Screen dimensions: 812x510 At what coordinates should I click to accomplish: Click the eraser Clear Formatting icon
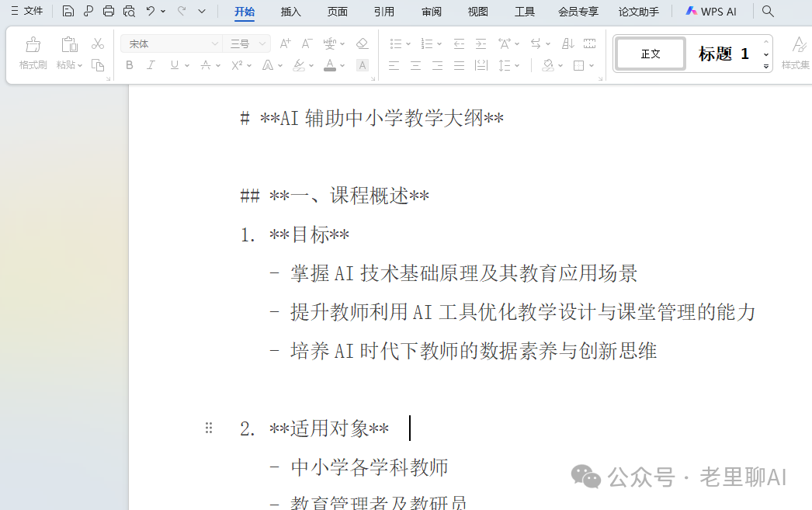(x=362, y=43)
